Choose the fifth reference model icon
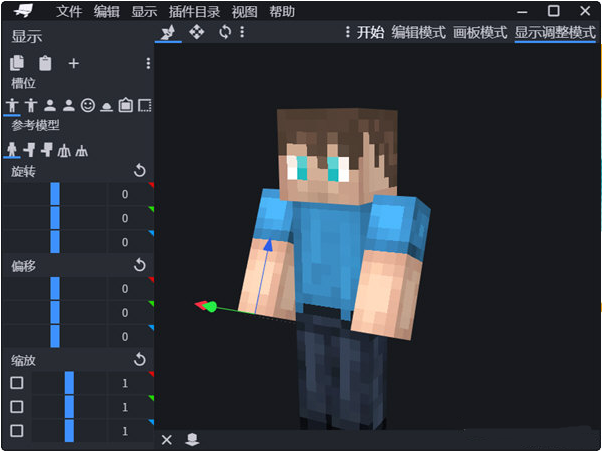Image resolution: width=602 pixels, height=451 pixels. click(x=81, y=151)
